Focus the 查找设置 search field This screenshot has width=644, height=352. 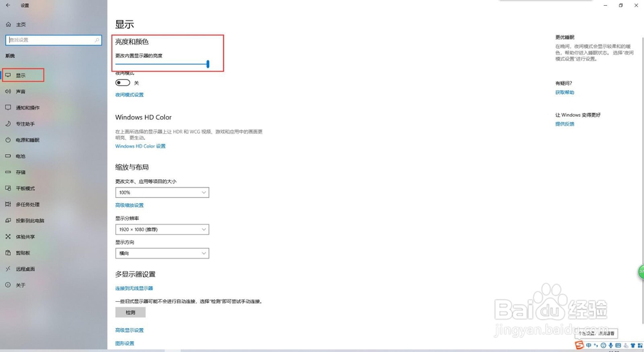pos(53,40)
